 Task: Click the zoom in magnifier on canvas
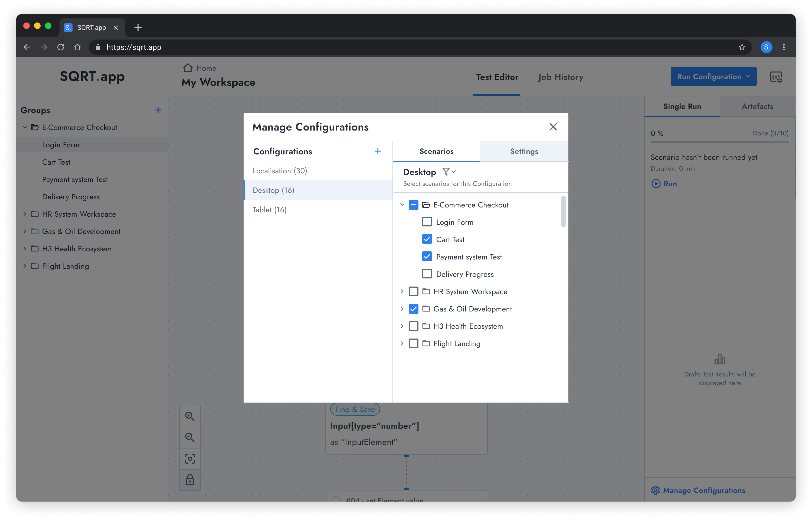point(190,416)
